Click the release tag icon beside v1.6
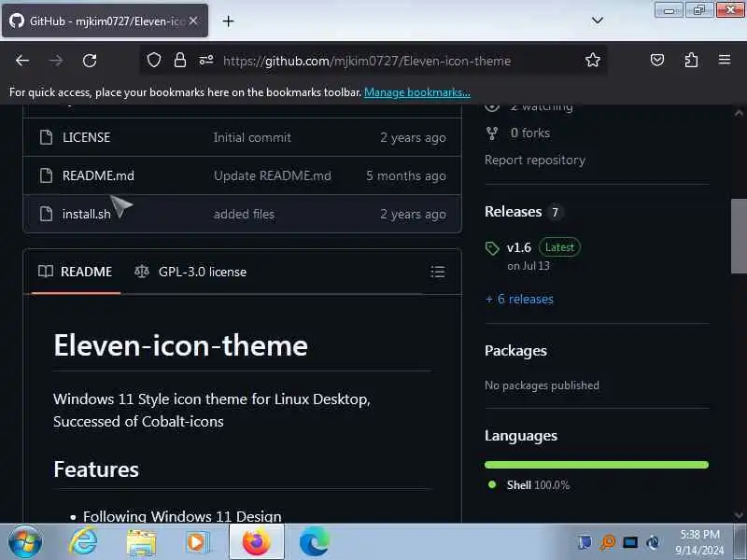 [x=492, y=248]
